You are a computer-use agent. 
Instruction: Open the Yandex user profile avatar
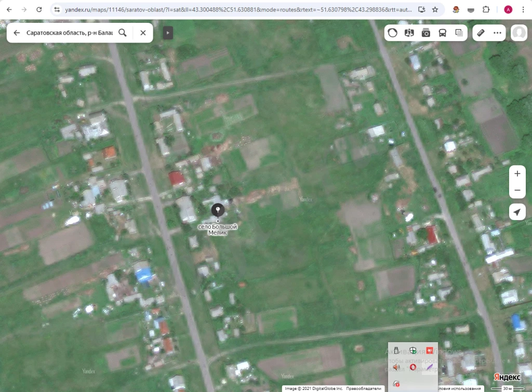(518, 33)
